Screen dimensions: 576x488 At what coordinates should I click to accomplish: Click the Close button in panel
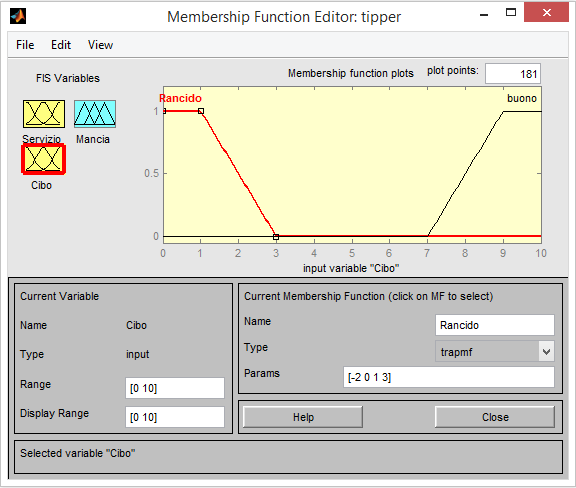495,417
